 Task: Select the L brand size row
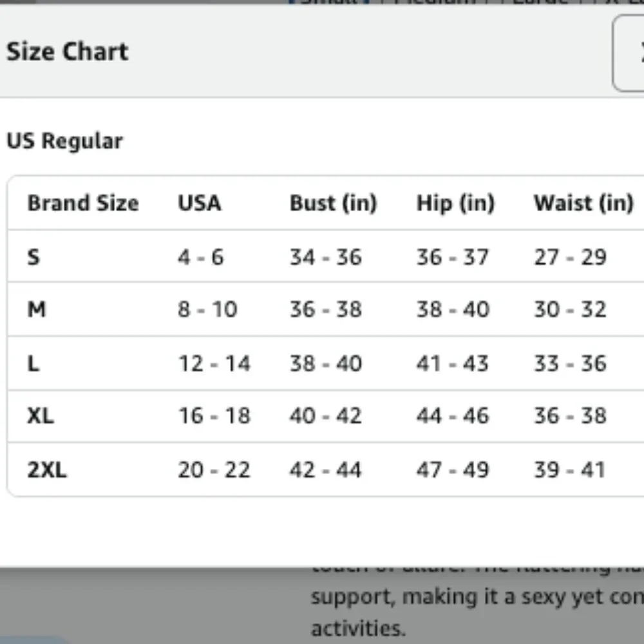pos(326,363)
